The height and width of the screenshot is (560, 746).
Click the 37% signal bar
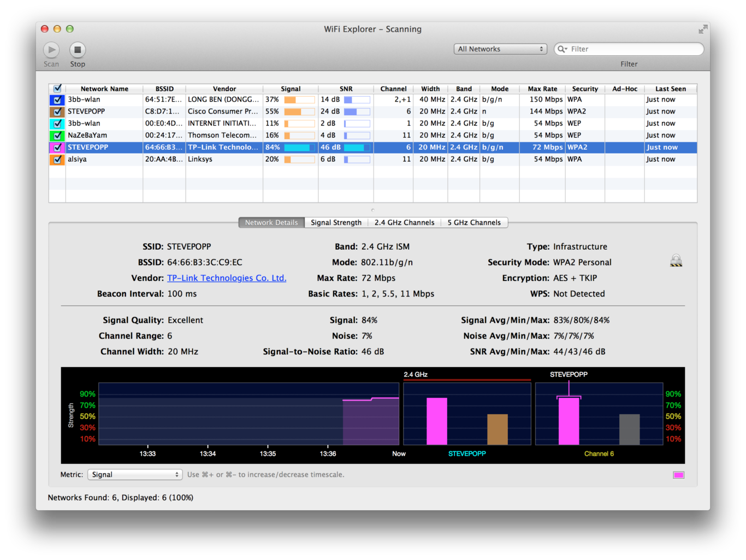click(299, 100)
